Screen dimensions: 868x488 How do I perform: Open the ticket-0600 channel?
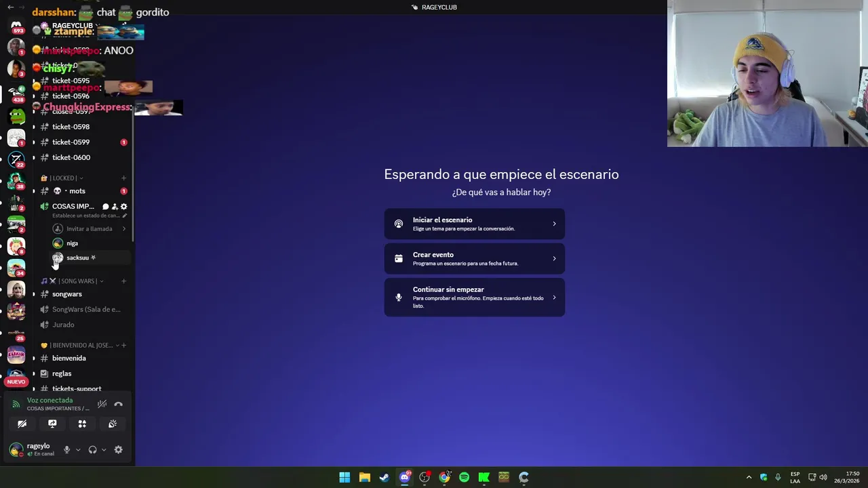tap(71, 157)
